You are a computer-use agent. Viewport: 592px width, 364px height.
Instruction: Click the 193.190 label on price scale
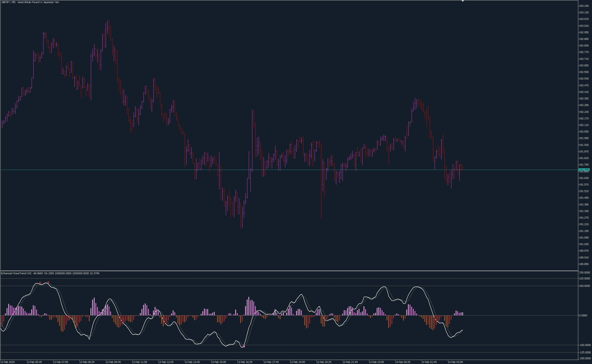584,6
